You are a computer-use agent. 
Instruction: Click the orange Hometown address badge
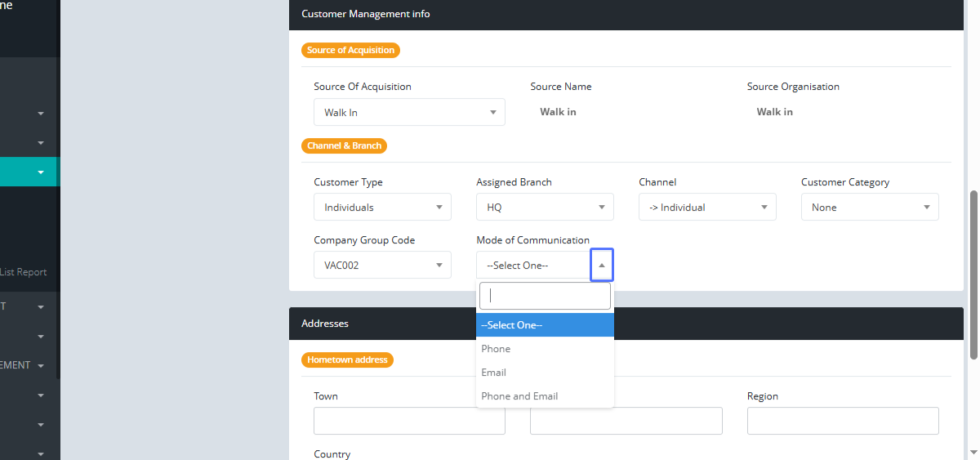(347, 360)
